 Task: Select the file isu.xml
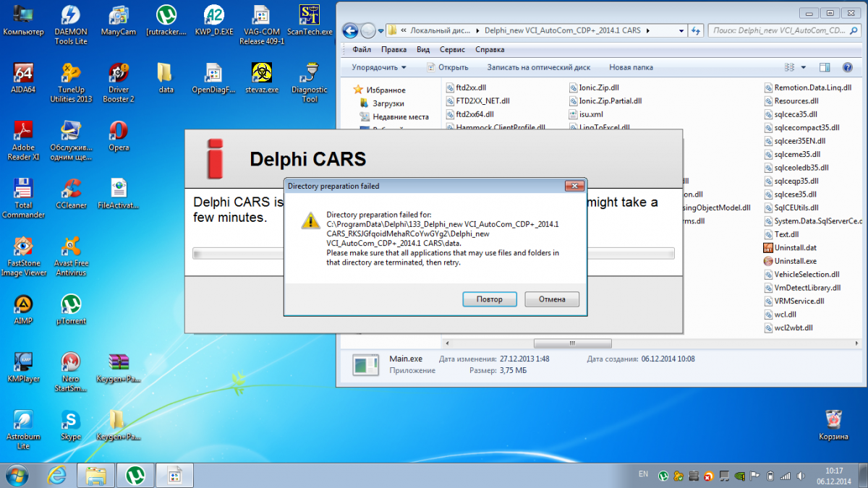pos(585,114)
